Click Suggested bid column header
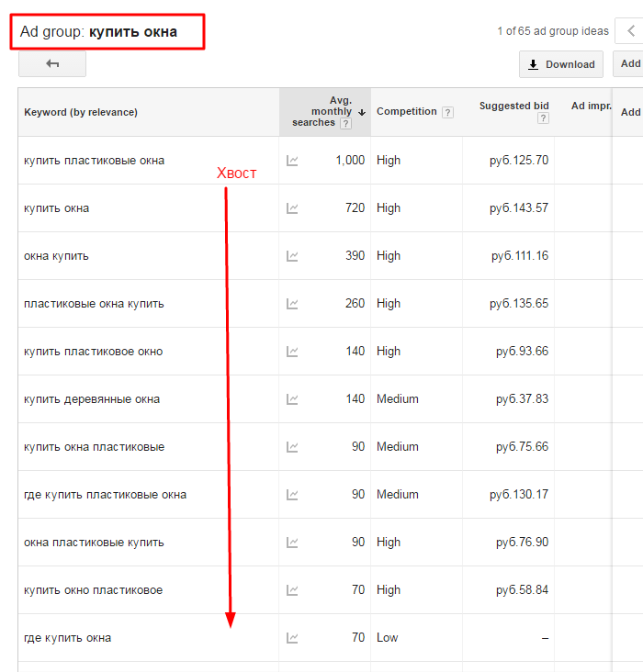This screenshot has width=643, height=672. [x=513, y=106]
